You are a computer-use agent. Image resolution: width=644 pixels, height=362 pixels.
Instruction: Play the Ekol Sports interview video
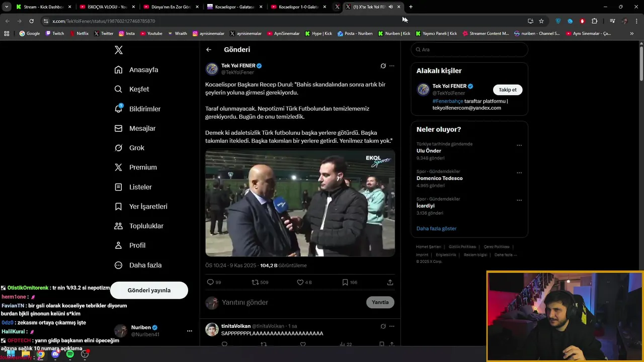pos(300,204)
